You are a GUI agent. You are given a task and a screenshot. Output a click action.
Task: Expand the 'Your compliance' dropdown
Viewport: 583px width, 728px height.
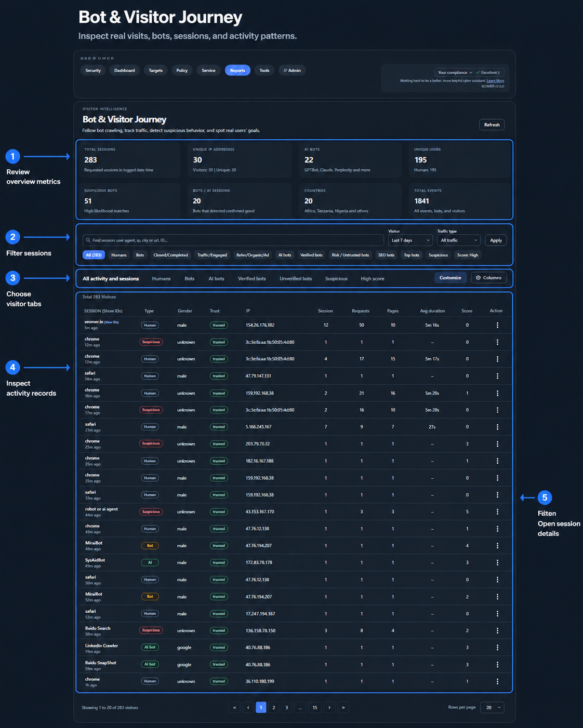(455, 73)
